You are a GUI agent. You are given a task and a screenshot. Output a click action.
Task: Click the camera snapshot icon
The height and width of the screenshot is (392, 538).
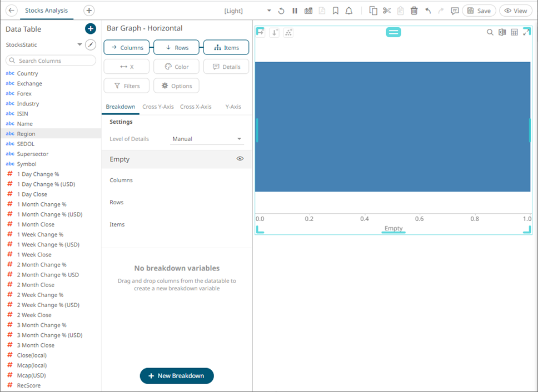[x=308, y=11]
